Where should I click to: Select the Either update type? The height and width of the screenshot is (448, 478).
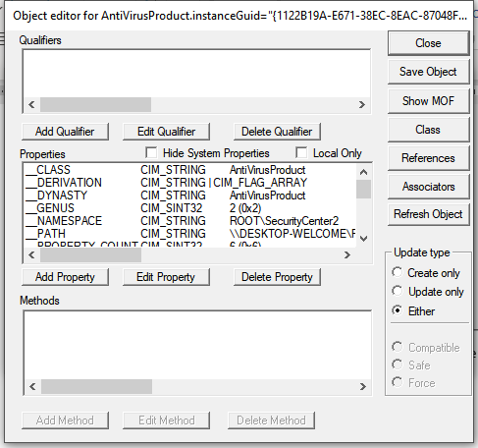397,309
